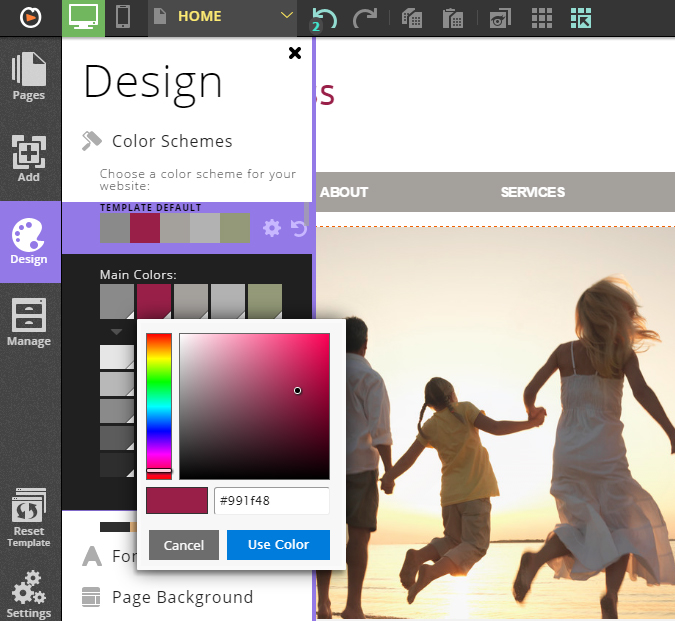Click the Use Color button
The image size is (675, 621).
pyautogui.click(x=278, y=545)
